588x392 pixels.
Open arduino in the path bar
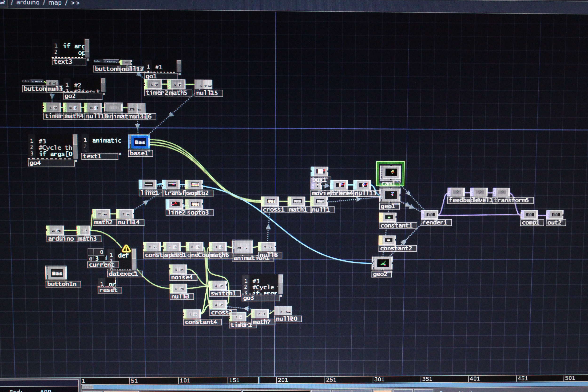pyautogui.click(x=28, y=3)
